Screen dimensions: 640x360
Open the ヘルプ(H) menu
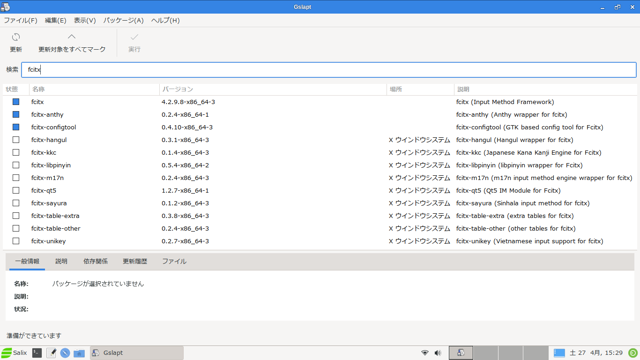click(165, 20)
